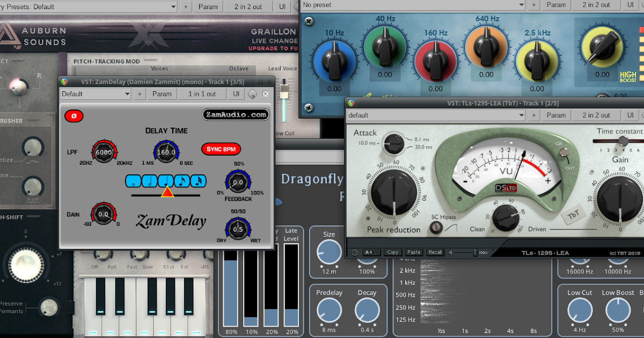644x338 pixels.
Task: Open 2 in 2 out in EQ plugin window
Action: pyautogui.click(x=596, y=5)
